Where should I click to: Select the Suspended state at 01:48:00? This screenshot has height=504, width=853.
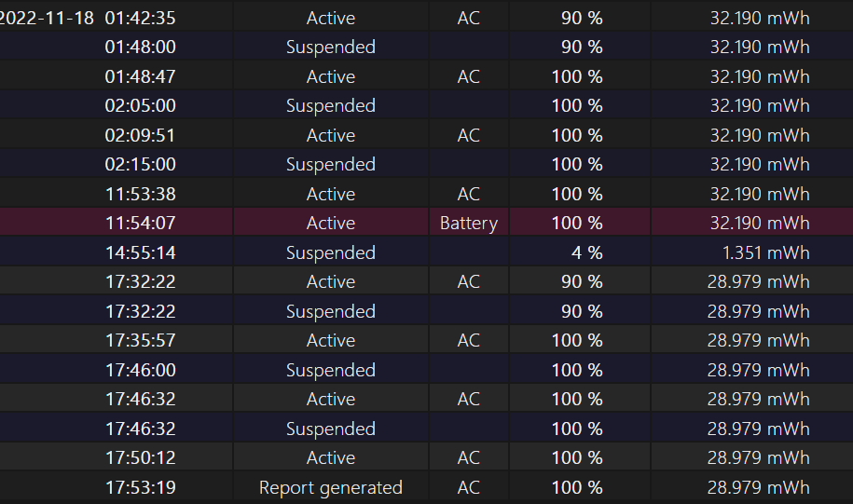tap(331, 48)
